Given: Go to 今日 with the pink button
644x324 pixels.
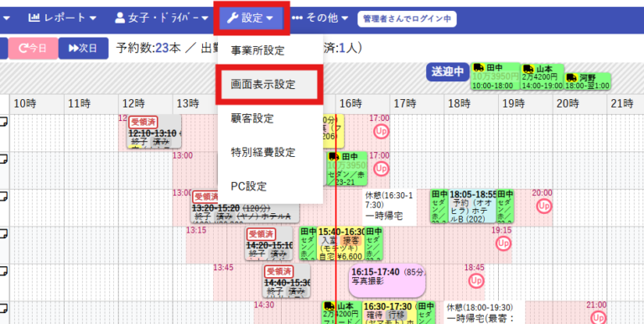Looking at the screenshot, I should click(34, 48).
